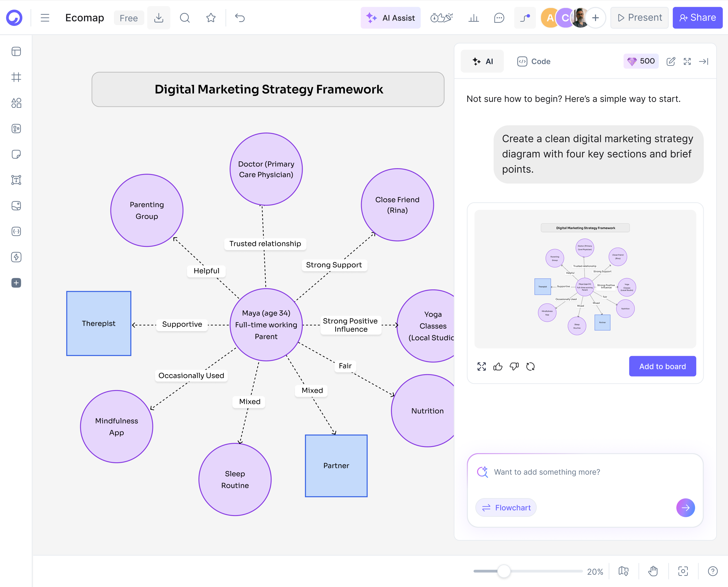Screen dimensions: 728x587
Task: Select the Mindfulness App circle node
Action: point(117,426)
